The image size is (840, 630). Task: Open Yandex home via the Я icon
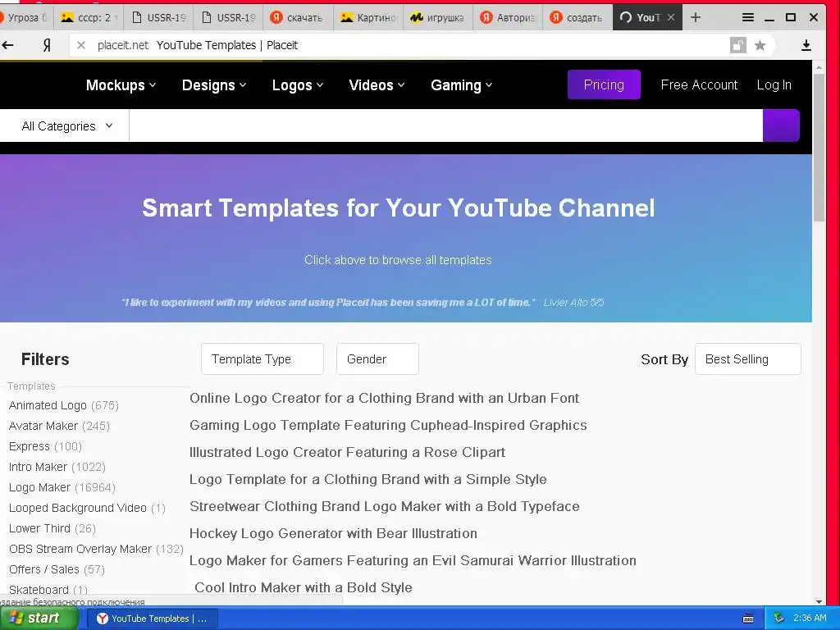[47, 45]
